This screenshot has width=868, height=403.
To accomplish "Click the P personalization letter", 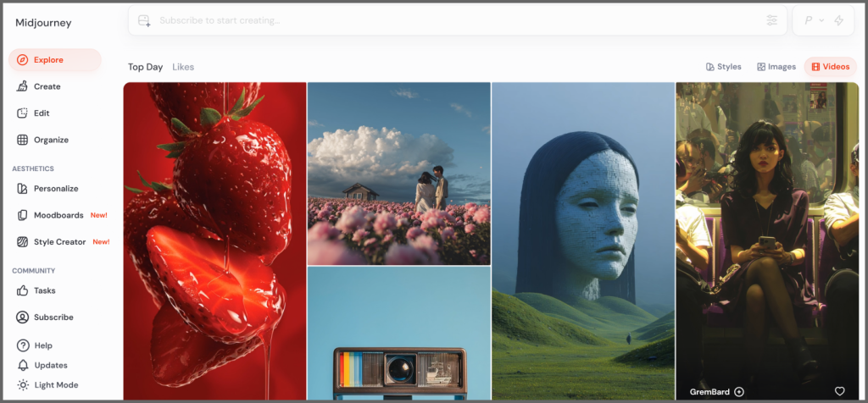I will pos(808,20).
